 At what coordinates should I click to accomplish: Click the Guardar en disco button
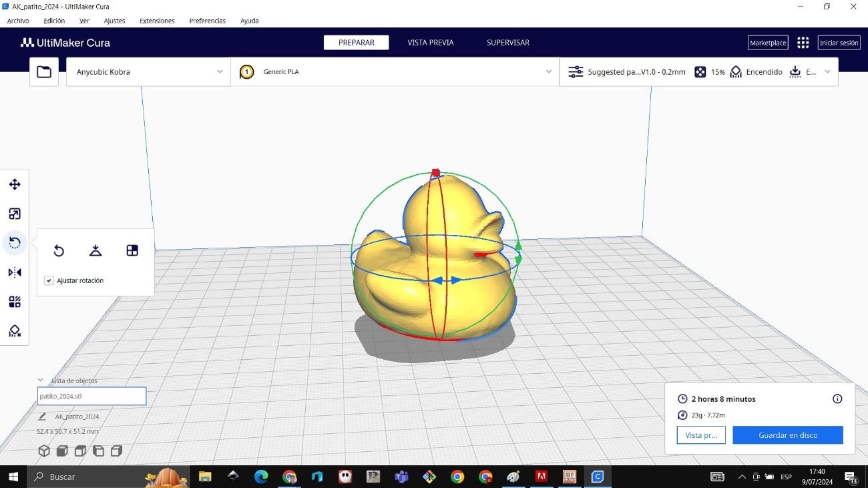(787, 435)
